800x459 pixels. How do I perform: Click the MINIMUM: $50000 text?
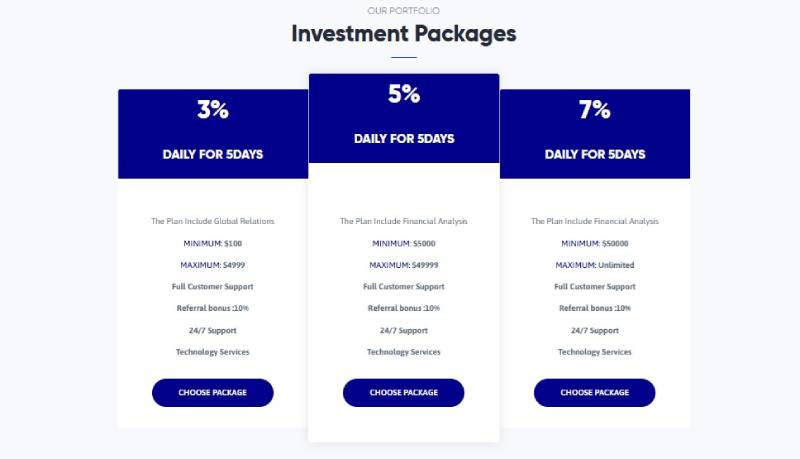[595, 244]
